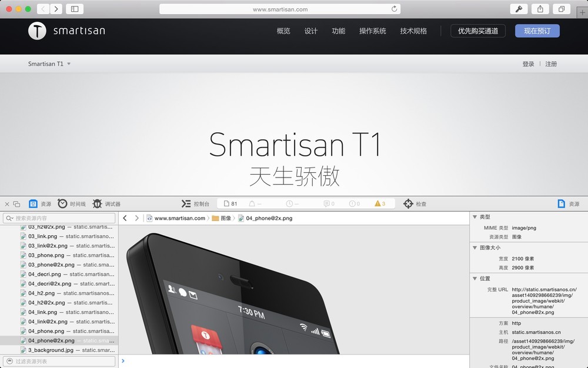Image resolution: width=588 pixels, height=368 pixels.
Task: Click the 登录 login link
Action: [528, 64]
